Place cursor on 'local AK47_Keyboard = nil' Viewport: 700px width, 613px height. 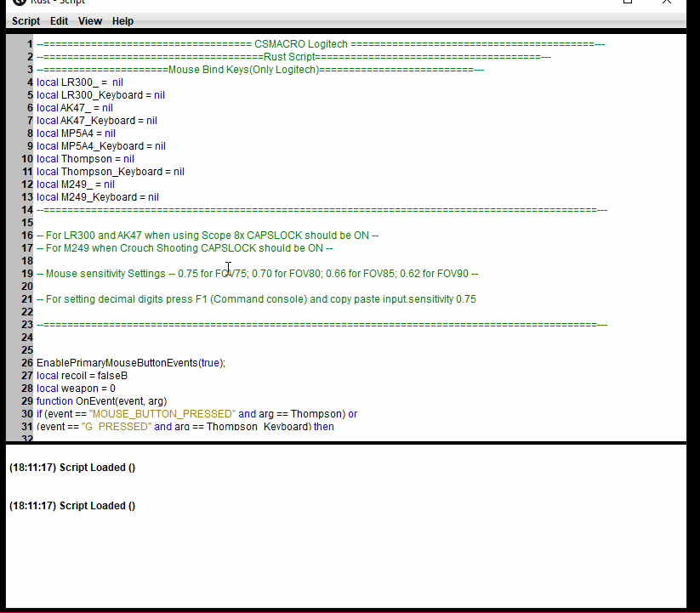tap(97, 121)
